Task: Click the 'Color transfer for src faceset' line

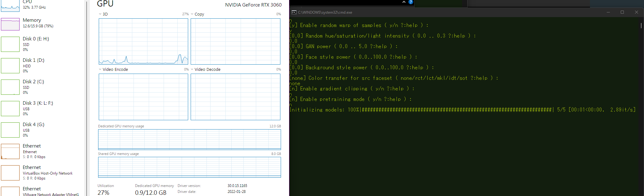Action: (393, 78)
